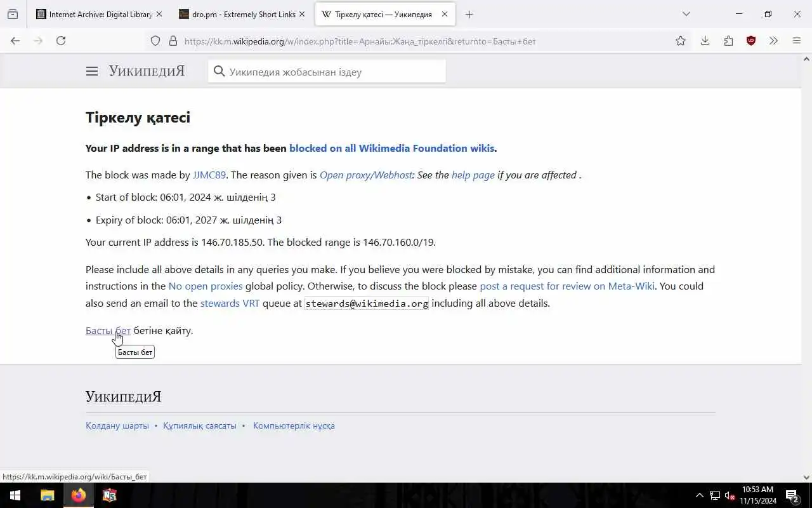Image resolution: width=812 pixels, height=508 pixels.
Task: Open the taskbar clock and date
Action: (758, 495)
